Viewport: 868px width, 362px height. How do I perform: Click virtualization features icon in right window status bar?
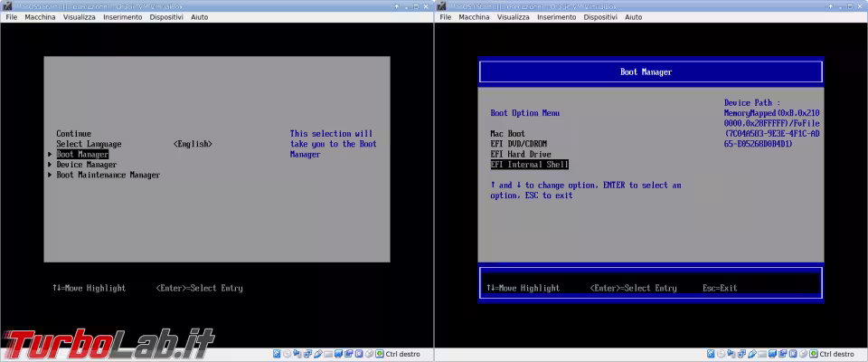click(x=793, y=354)
